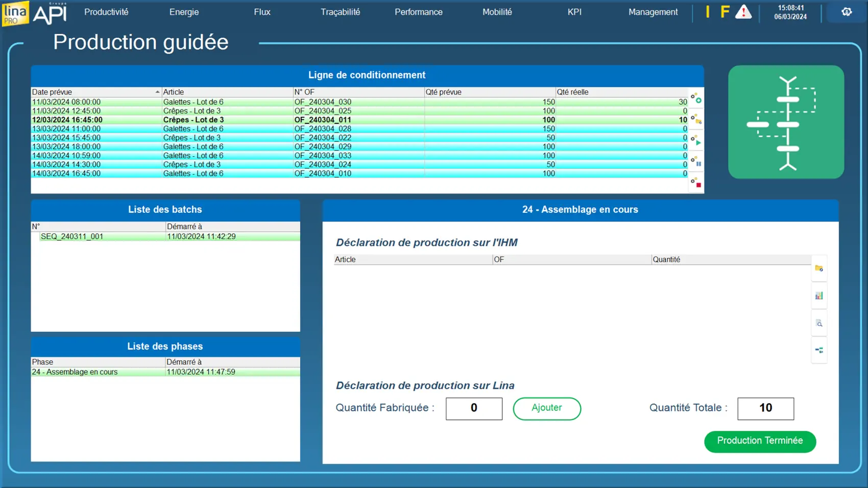868x488 pixels.
Task: Sort table by Date prévue column header
Action: (x=95, y=92)
